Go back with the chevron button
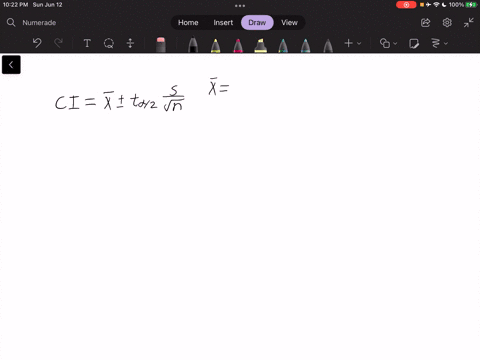The image size is (480, 360). pos(11,65)
